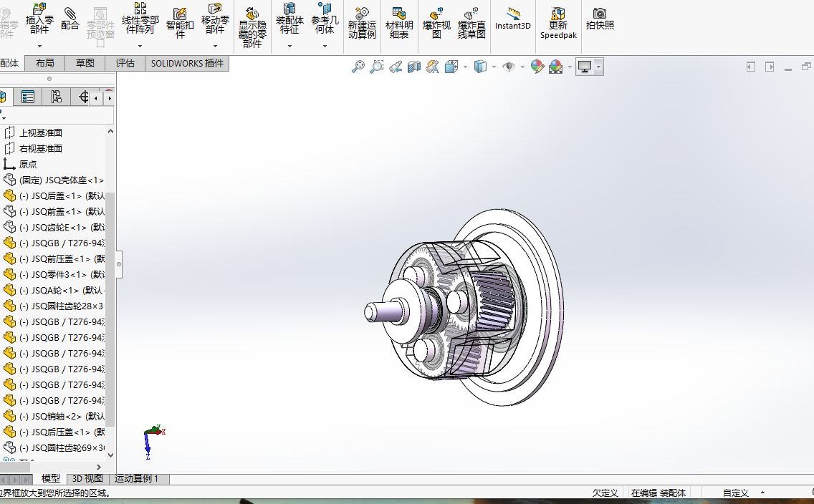Click View Settings monitor icon
Image resolution: width=814 pixels, height=504 pixels.
point(585,67)
